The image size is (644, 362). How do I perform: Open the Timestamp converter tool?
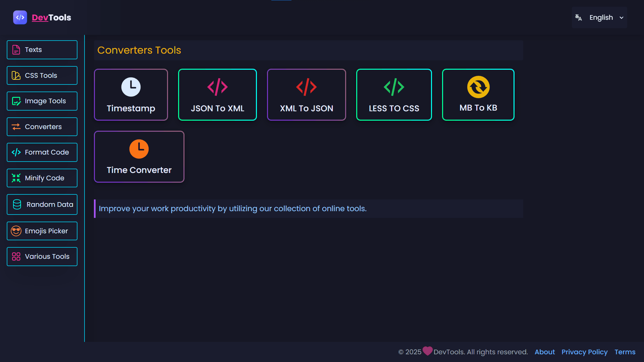(131, 95)
